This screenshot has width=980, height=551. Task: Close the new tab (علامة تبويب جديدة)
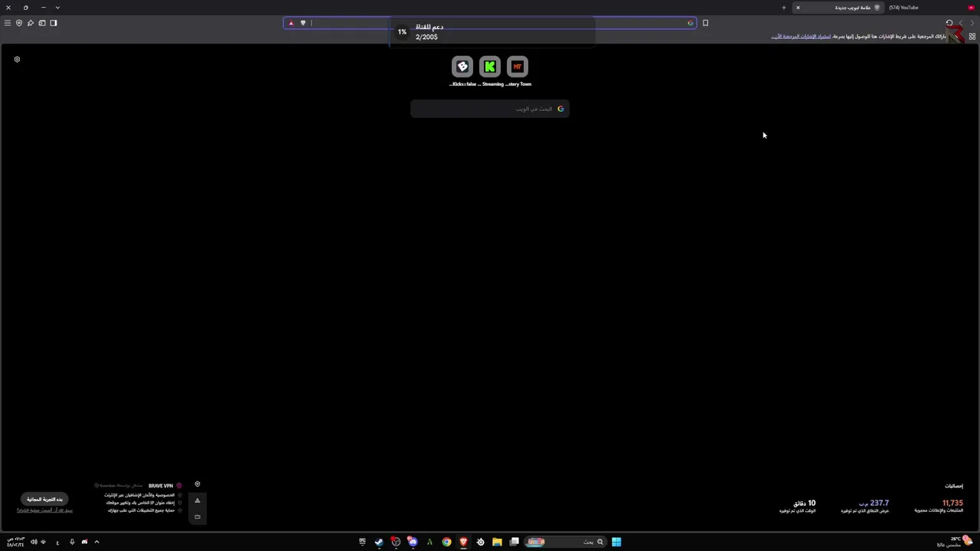point(798,8)
